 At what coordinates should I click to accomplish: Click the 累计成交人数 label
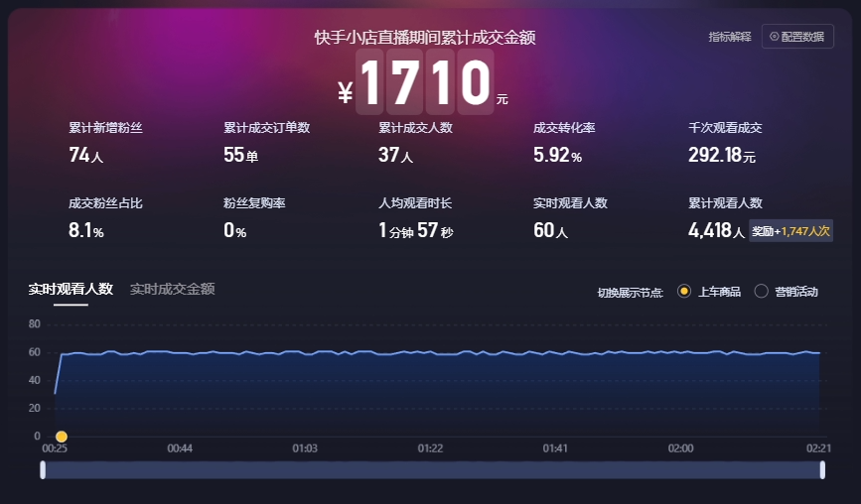tap(415, 128)
